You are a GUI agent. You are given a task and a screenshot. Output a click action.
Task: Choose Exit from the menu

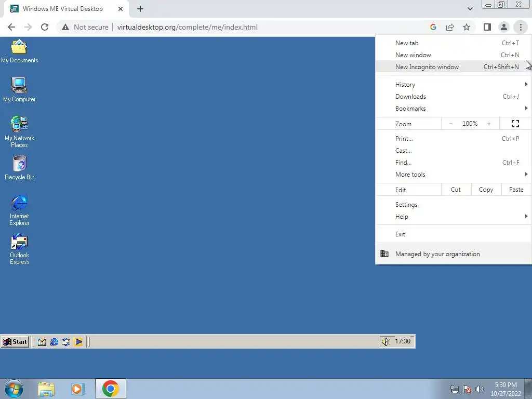coord(453,234)
